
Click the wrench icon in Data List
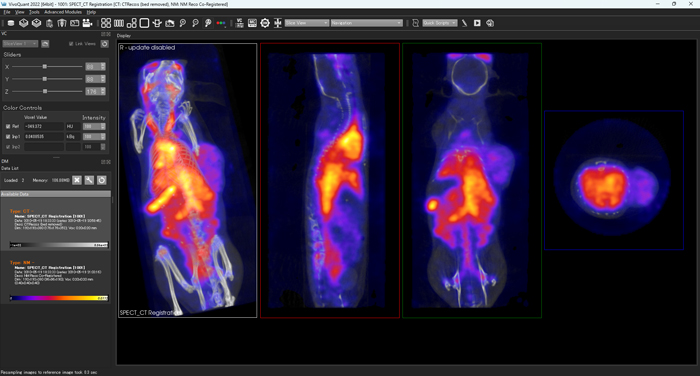89,180
